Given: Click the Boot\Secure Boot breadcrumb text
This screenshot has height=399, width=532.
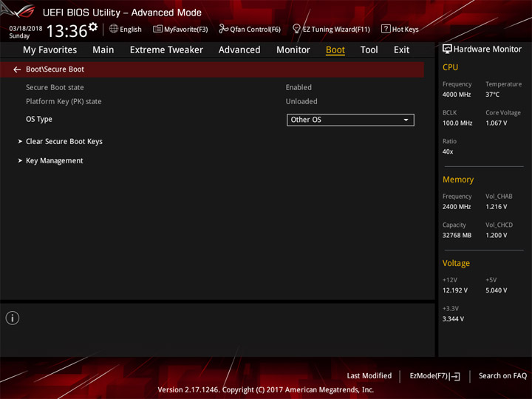Looking at the screenshot, I should pos(55,69).
